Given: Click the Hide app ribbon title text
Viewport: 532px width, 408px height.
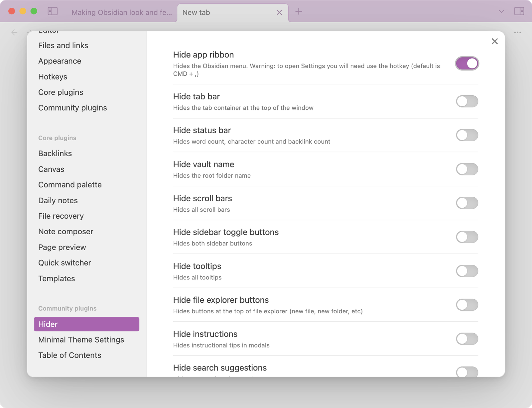Looking at the screenshot, I should [203, 55].
